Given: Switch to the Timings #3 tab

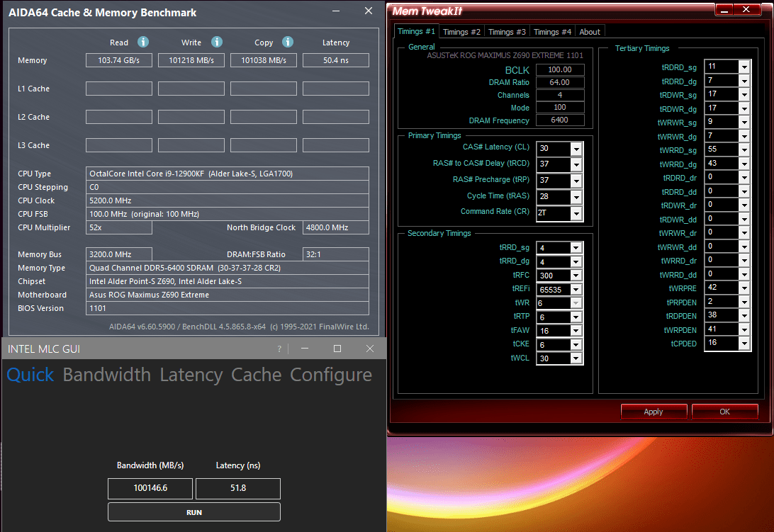Looking at the screenshot, I should click(507, 32).
